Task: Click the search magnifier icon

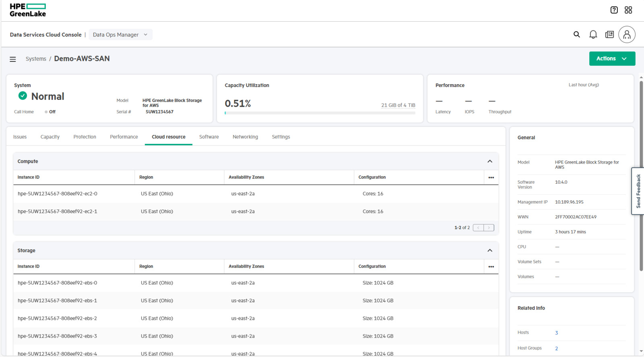Action: coord(577,35)
